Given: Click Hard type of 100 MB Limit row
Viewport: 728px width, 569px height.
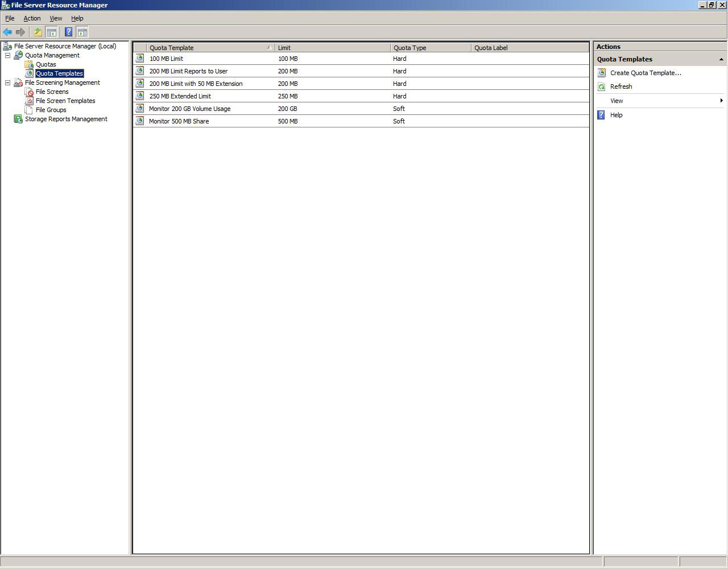Looking at the screenshot, I should 399,59.
